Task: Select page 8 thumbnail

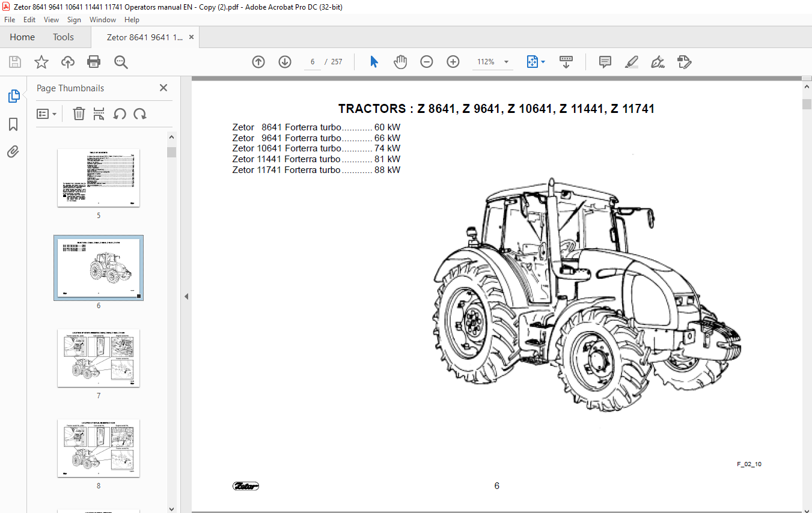Action: [99, 448]
